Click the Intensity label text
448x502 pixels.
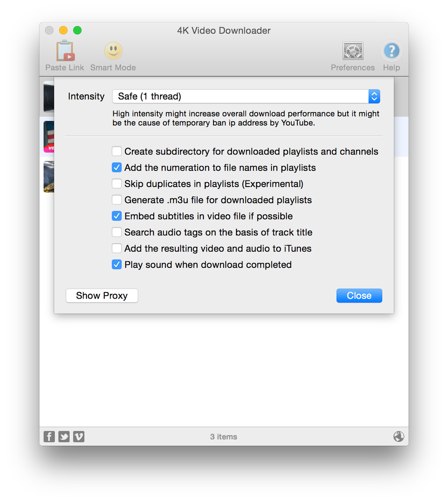86,96
